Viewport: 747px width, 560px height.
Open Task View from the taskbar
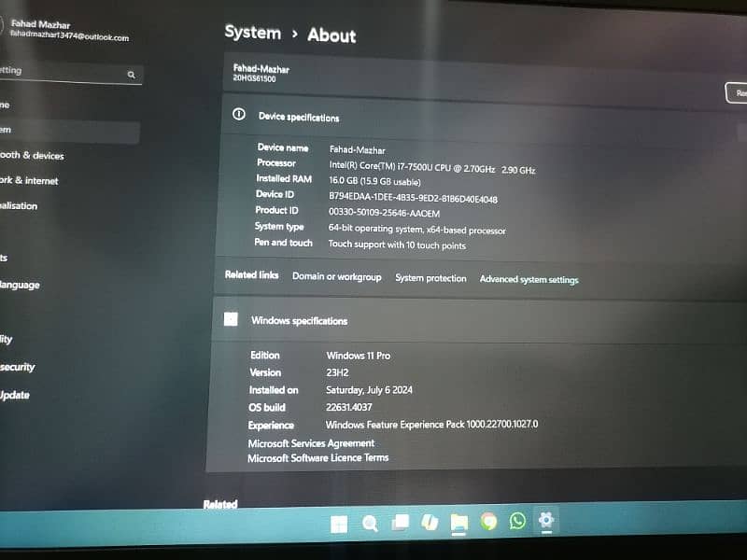pyautogui.click(x=400, y=523)
